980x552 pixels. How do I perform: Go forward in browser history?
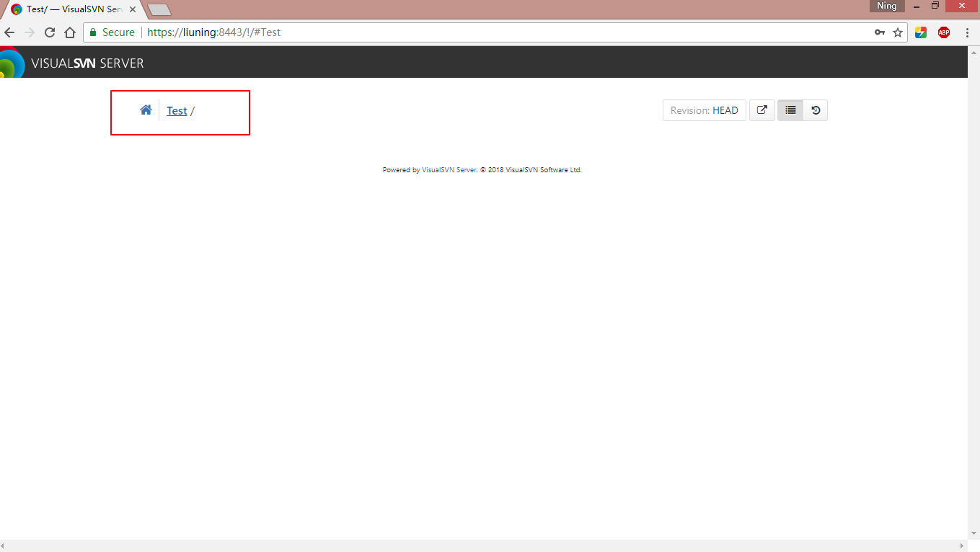click(x=30, y=32)
